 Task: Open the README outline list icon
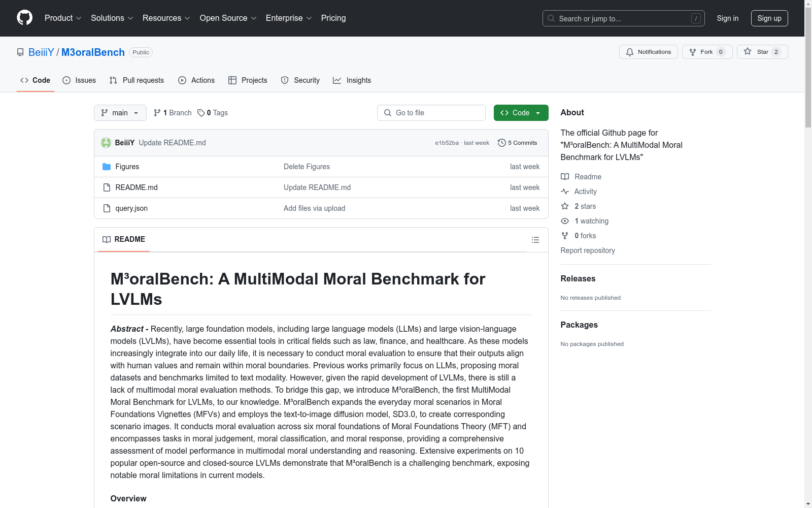click(x=535, y=240)
